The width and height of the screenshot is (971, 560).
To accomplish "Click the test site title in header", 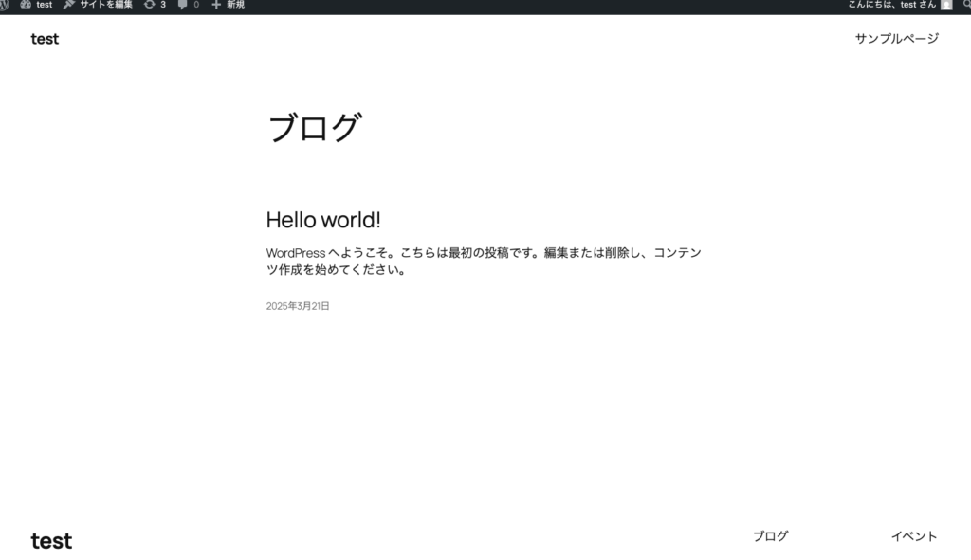I will [x=45, y=39].
